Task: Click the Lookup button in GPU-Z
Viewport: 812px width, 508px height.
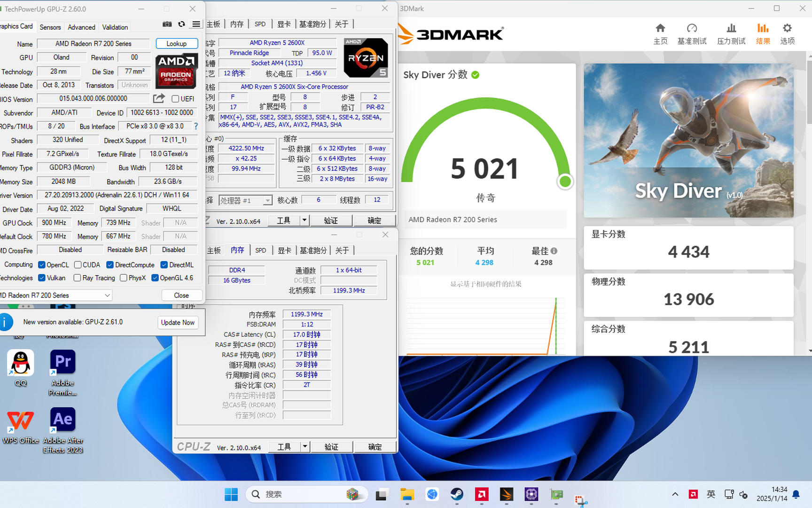Action: [x=177, y=43]
